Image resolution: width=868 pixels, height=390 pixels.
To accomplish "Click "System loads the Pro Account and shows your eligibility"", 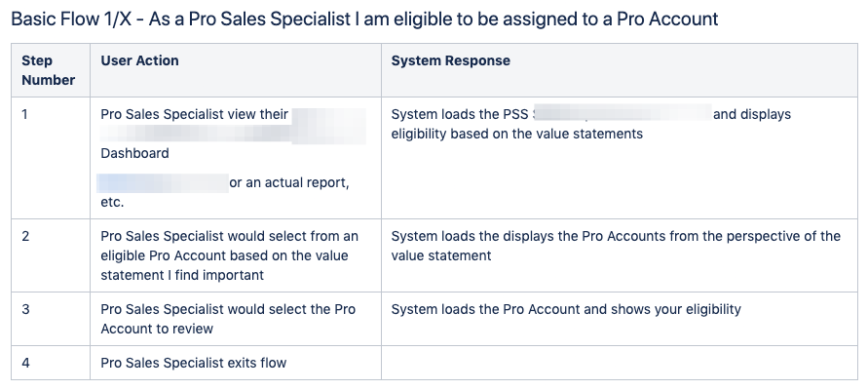I will click(x=566, y=309).
